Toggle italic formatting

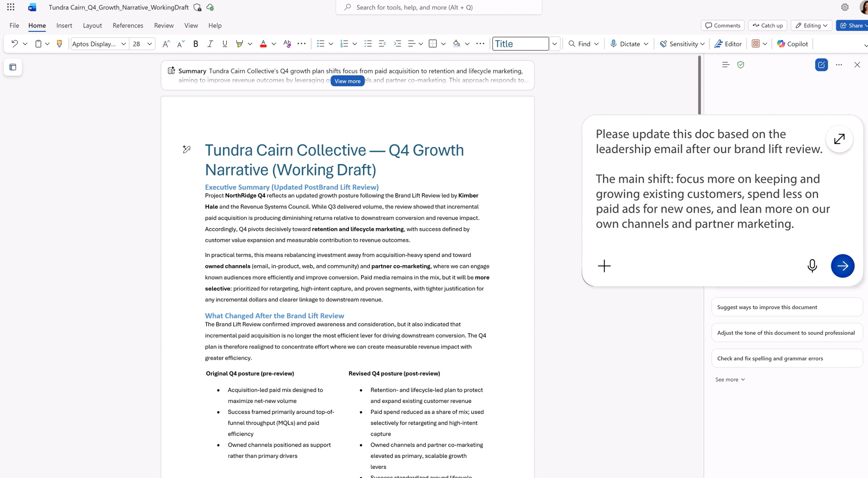coord(210,44)
